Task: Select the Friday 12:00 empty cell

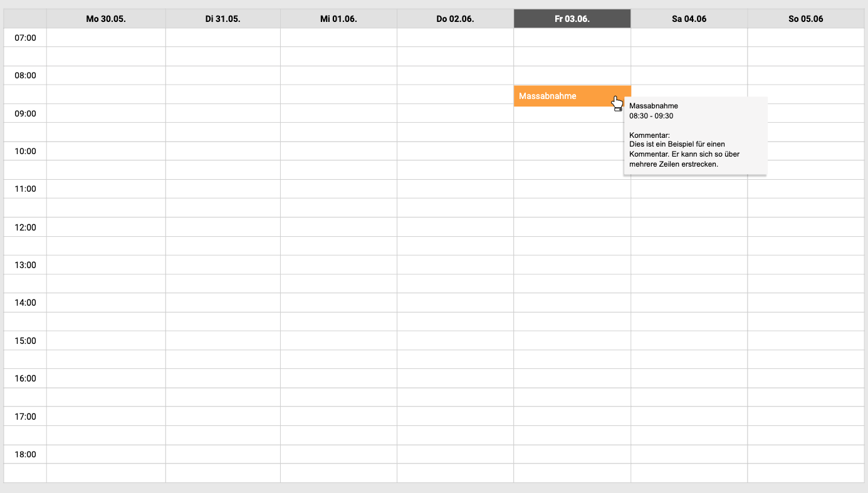Action: 572,227
